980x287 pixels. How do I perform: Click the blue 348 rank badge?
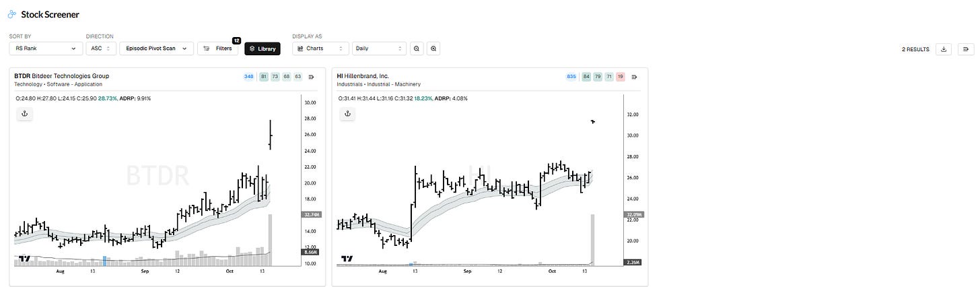point(249,77)
